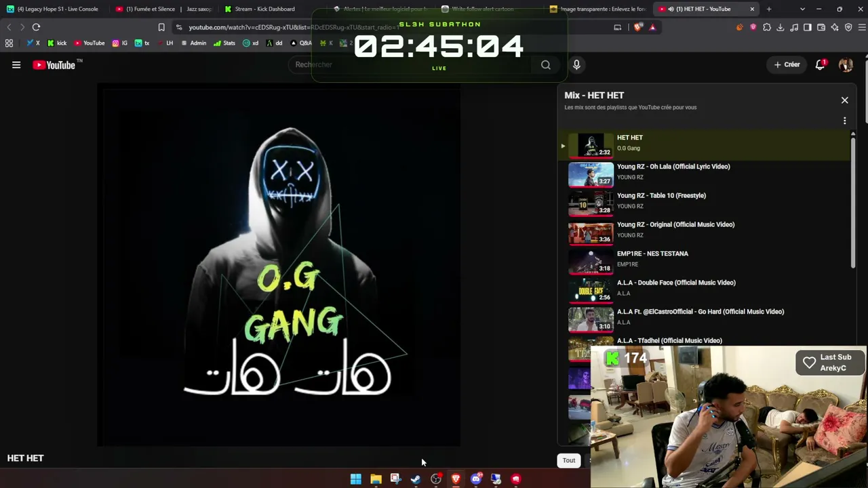Viewport: 868px width, 488px height.
Task: Select A.L.A Ft. @ElCastroOfficial - Go Hard
Action: tap(705, 319)
